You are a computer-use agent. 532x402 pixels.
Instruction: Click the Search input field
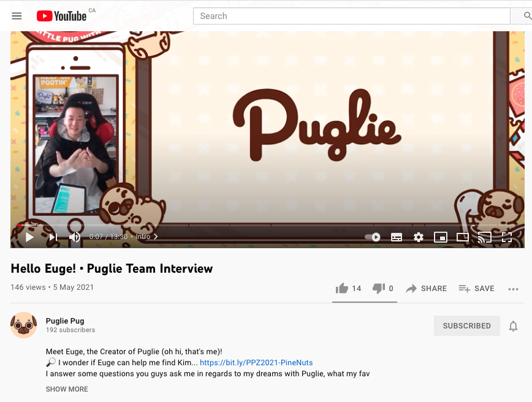(351, 16)
